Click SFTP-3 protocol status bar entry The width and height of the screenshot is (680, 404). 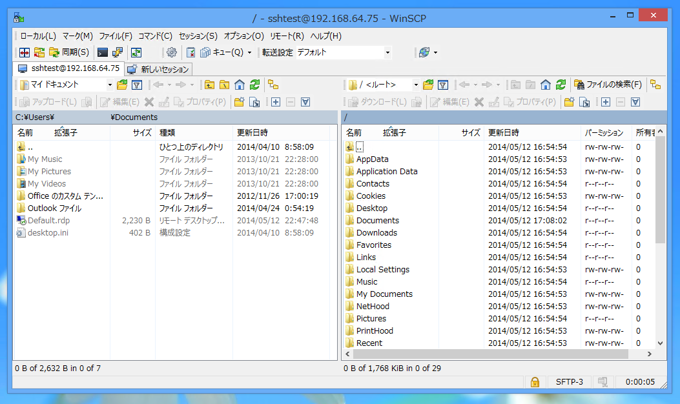click(x=569, y=382)
